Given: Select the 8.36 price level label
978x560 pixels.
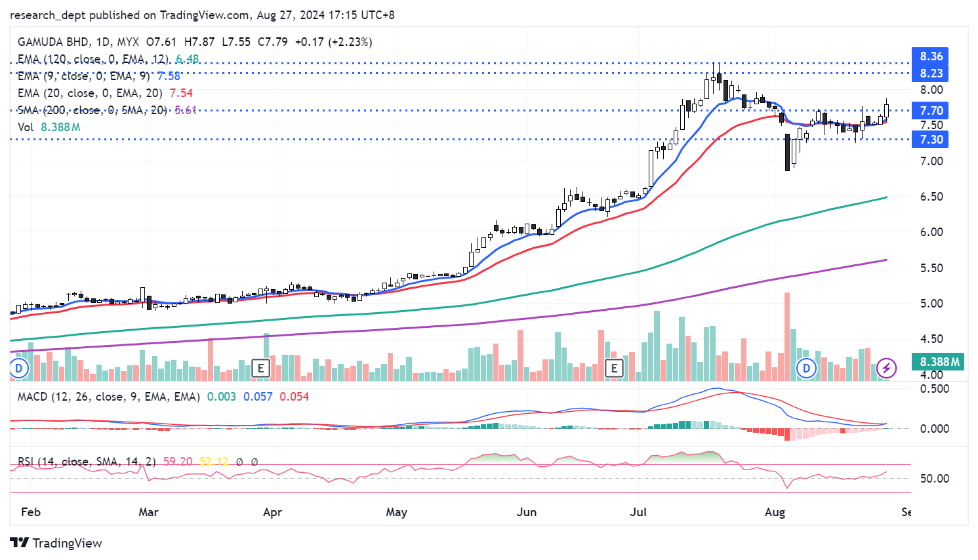Looking at the screenshot, I should coord(931,56).
